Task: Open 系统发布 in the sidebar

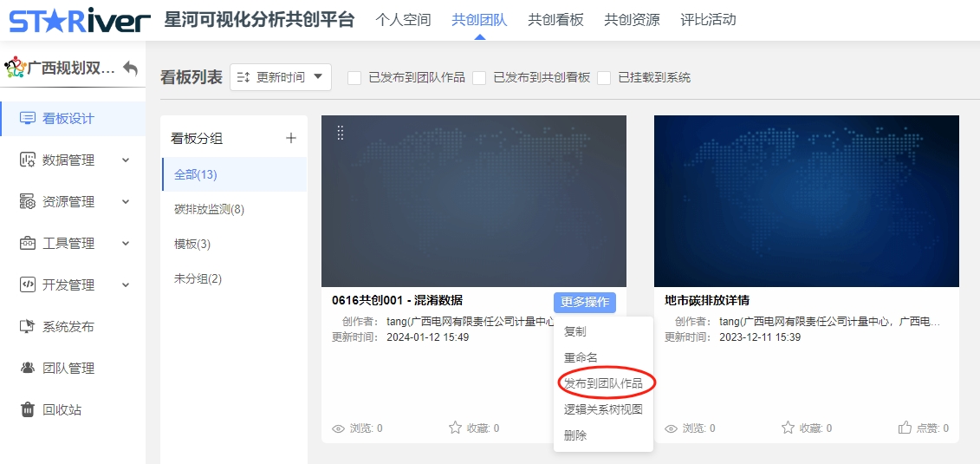Action: coord(68,326)
